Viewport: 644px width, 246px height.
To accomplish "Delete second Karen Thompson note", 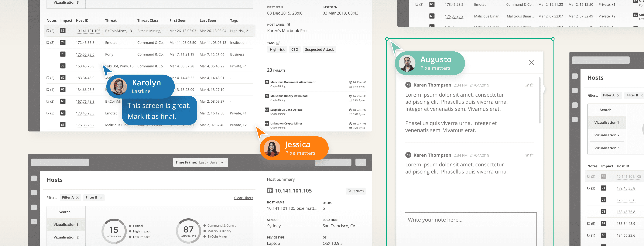I will pyautogui.click(x=532, y=155).
